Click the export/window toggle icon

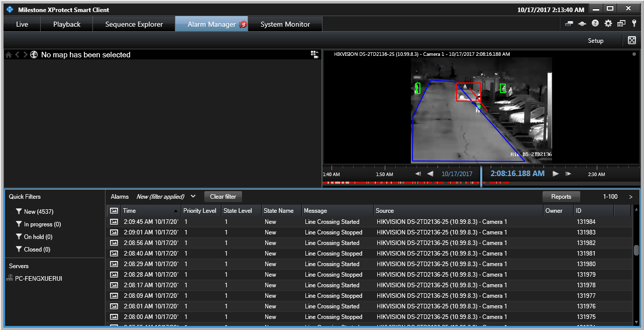click(621, 24)
